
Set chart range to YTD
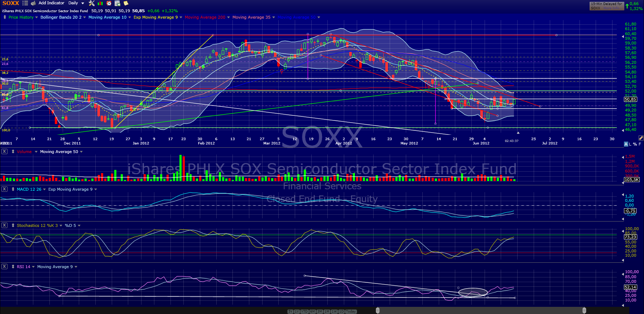[304, 311]
